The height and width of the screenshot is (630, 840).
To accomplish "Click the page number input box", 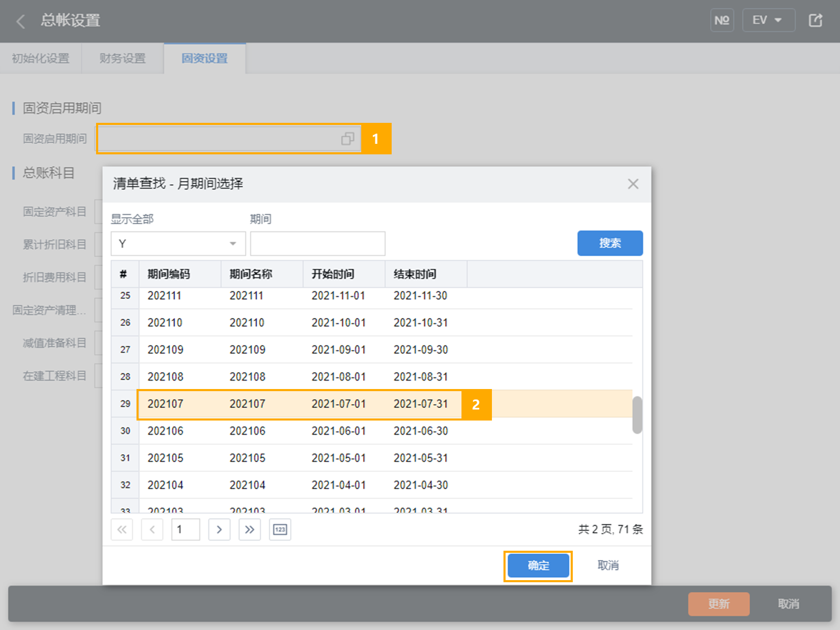I will click(x=186, y=529).
